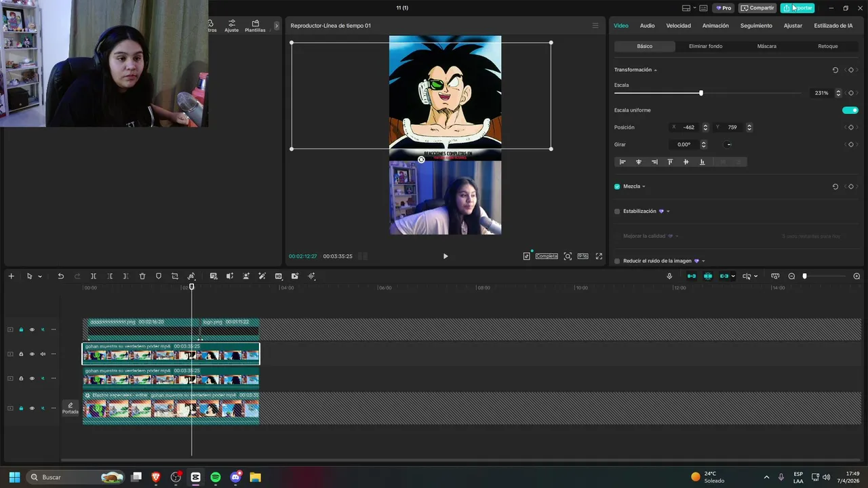Expand Reducir el ruido de la imagen options
The image size is (868, 488).
[703, 261]
